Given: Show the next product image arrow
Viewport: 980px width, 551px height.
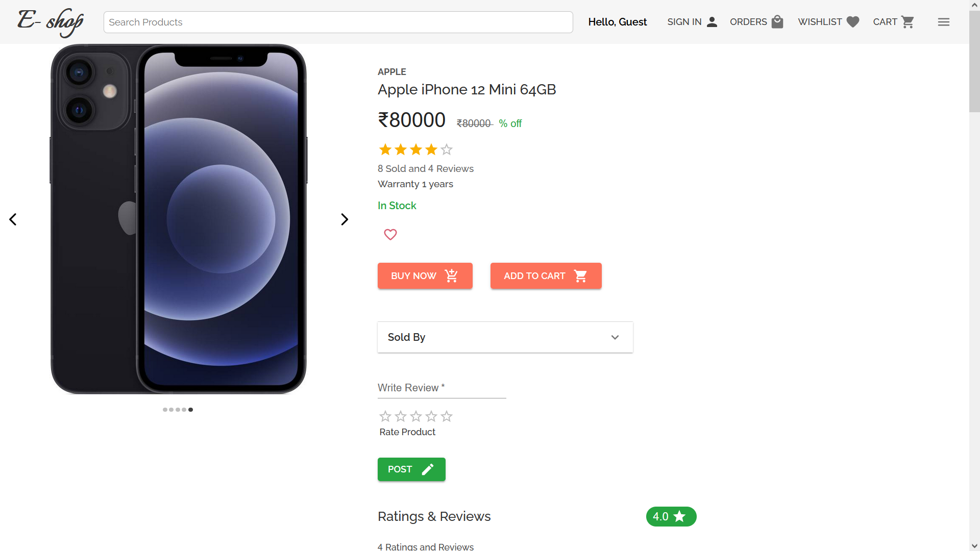Looking at the screenshot, I should [345, 219].
